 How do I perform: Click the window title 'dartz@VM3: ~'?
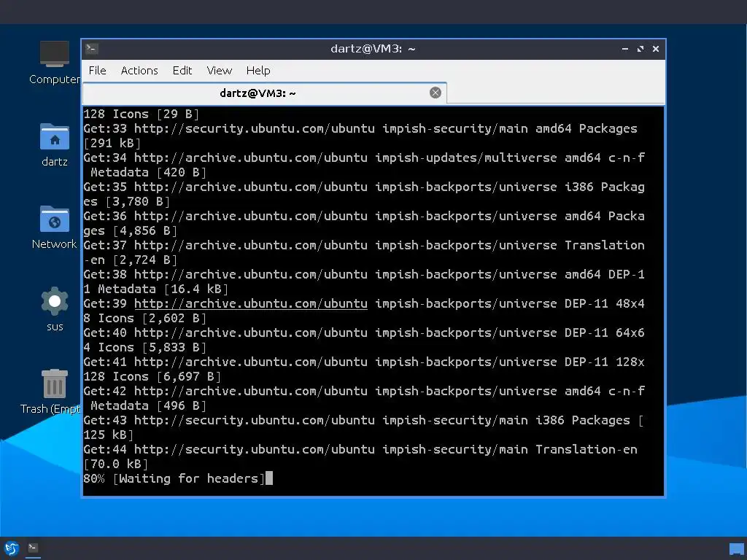pos(373,49)
